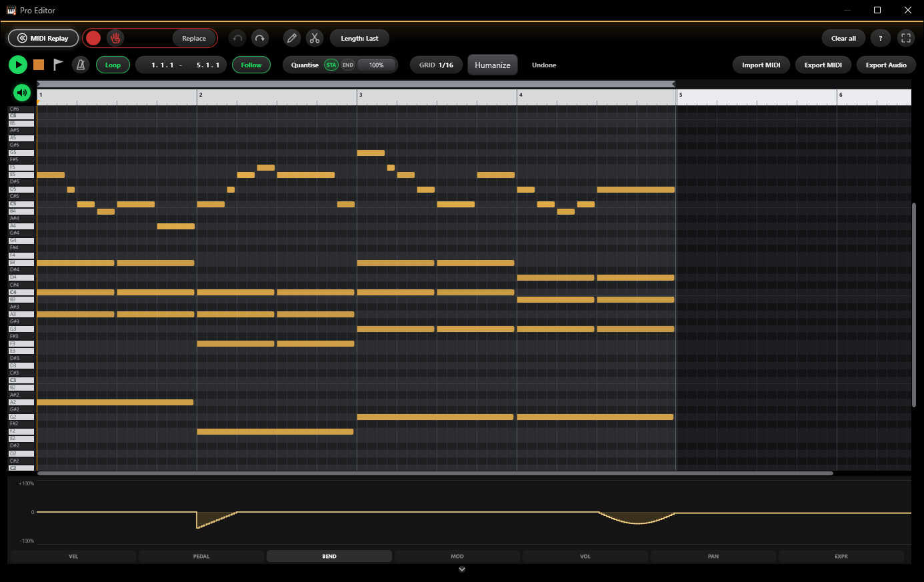
Task: Open the PAN lane tab
Action: point(713,556)
